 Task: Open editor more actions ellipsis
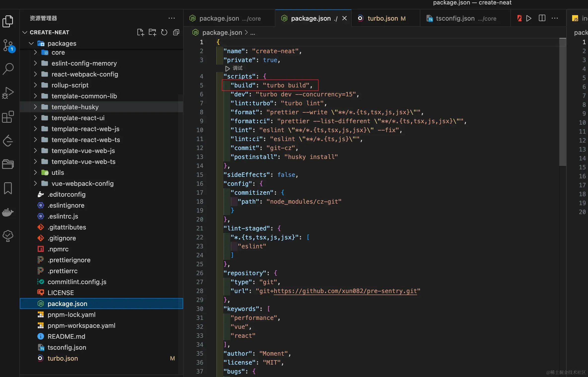click(x=555, y=18)
